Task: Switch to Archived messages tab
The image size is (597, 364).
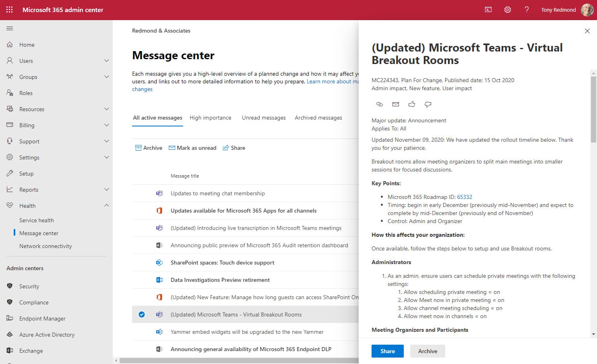Action: pyautogui.click(x=318, y=118)
